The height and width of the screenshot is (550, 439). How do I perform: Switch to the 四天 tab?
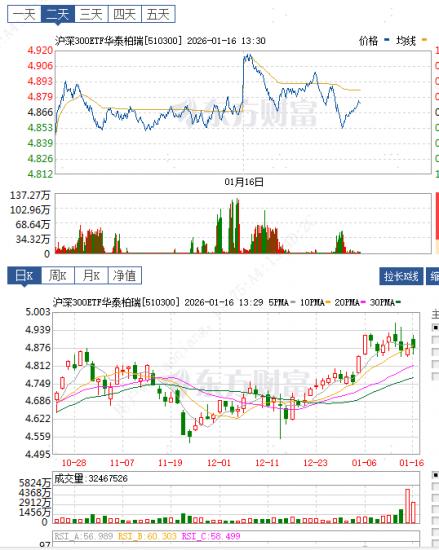point(124,14)
